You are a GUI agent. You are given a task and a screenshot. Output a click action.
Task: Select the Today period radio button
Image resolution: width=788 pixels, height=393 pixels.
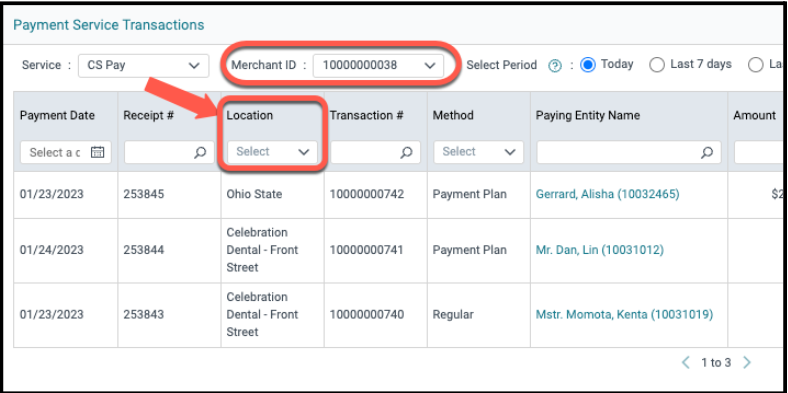(x=588, y=65)
